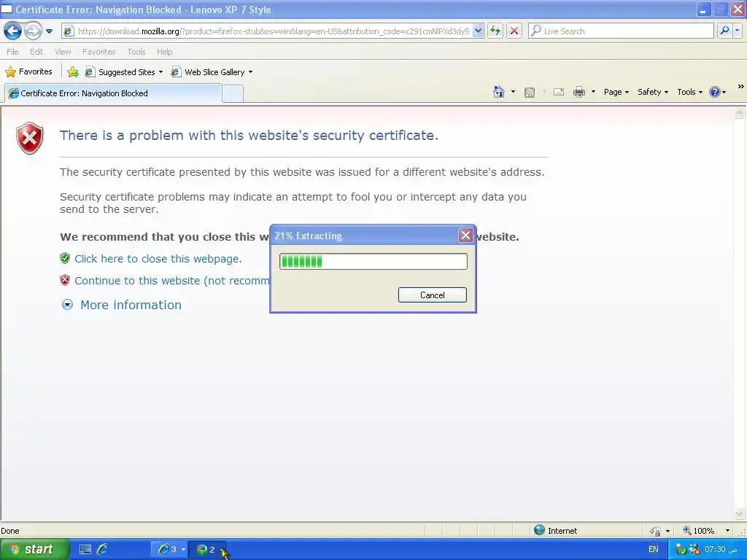The width and height of the screenshot is (747, 560).
Task: Click the Protected Mode status icon
Action: pyautogui.click(x=655, y=531)
